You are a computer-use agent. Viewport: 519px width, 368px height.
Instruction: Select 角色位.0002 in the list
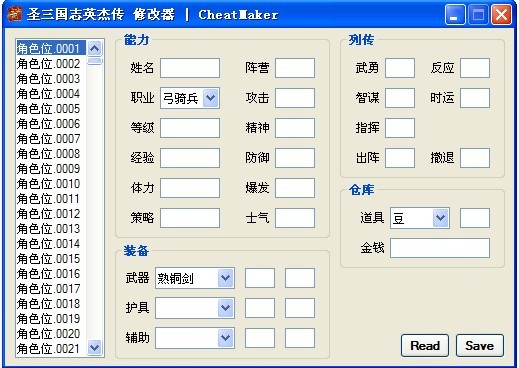51,63
